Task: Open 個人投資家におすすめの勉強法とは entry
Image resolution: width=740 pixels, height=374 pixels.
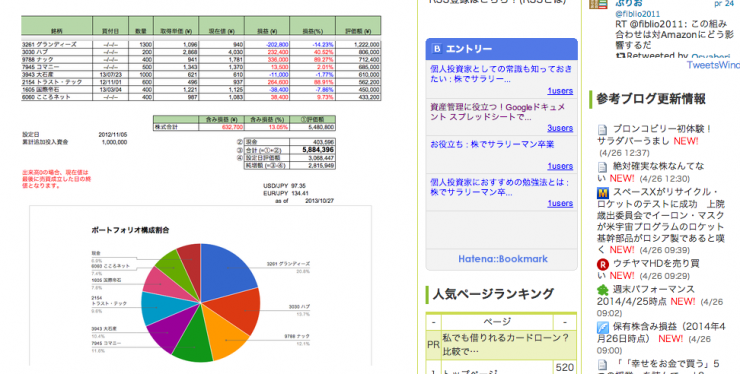Action: coord(499,187)
